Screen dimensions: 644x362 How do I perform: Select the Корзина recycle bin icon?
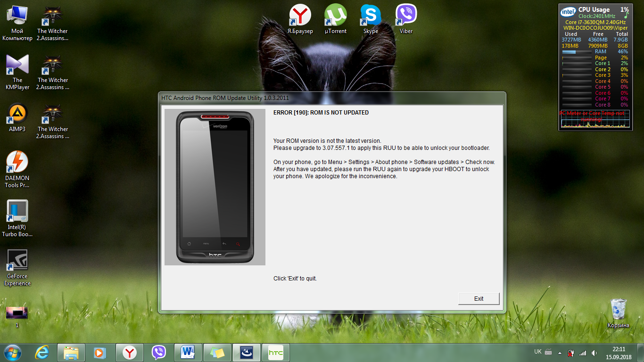[x=618, y=313]
